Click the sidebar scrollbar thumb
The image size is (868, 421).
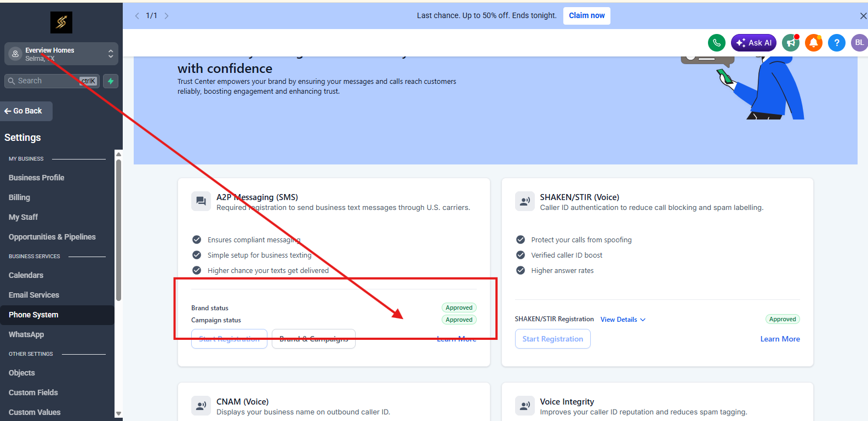(x=118, y=230)
